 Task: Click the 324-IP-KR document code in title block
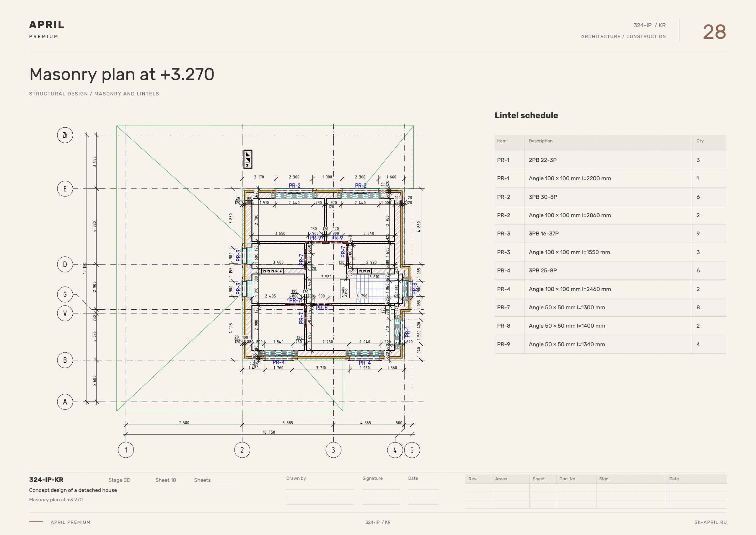(x=46, y=480)
